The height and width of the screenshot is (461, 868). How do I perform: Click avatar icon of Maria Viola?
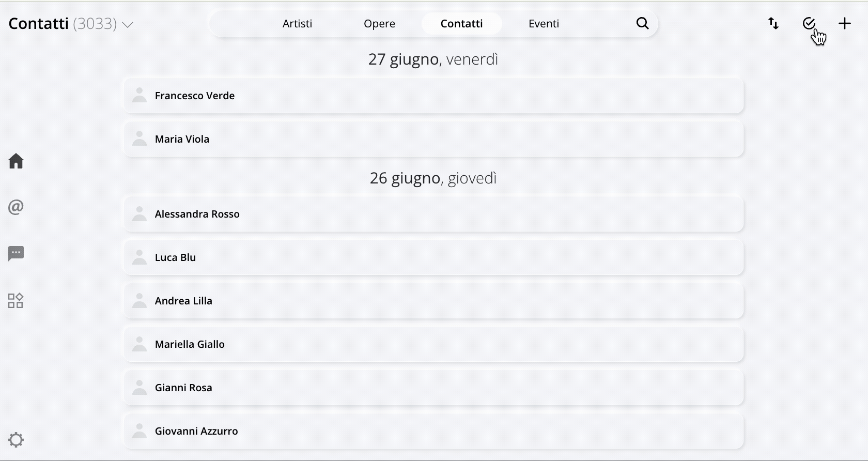(139, 139)
